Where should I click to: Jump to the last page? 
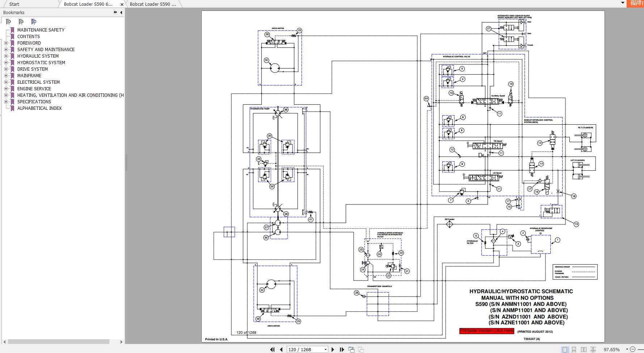coord(342,349)
